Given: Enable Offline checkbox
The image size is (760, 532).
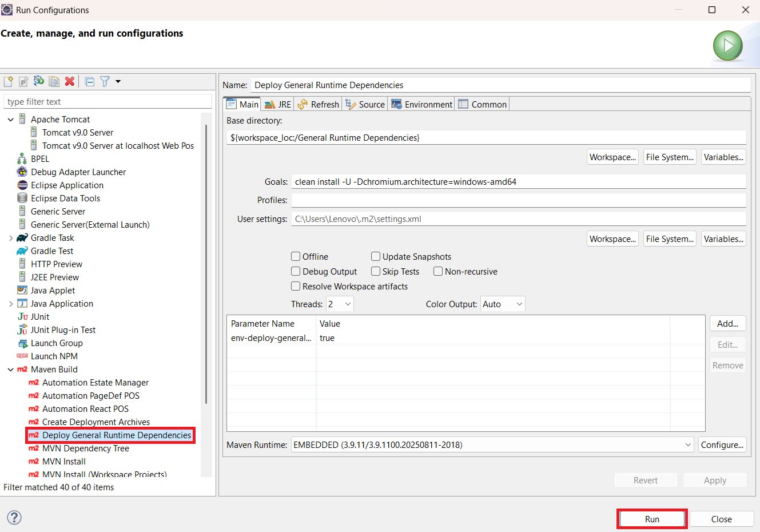Looking at the screenshot, I should pyautogui.click(x=296, y=256).
